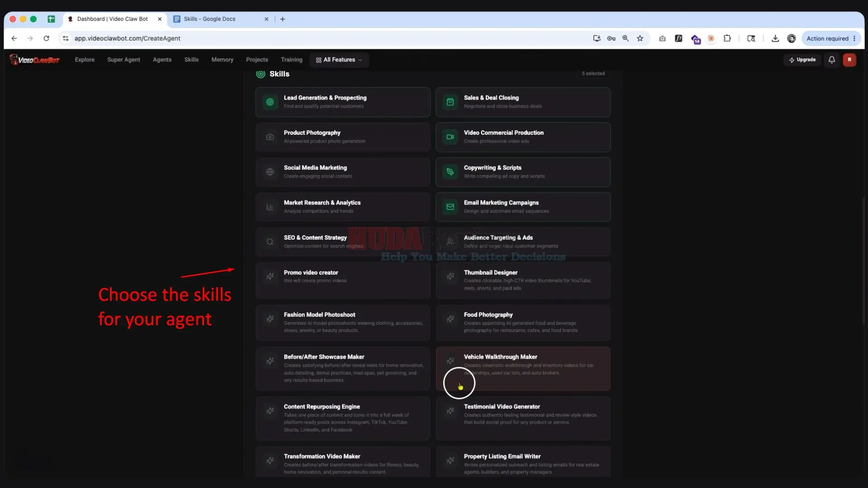Click the site information icon in address bar

(66, 38)
